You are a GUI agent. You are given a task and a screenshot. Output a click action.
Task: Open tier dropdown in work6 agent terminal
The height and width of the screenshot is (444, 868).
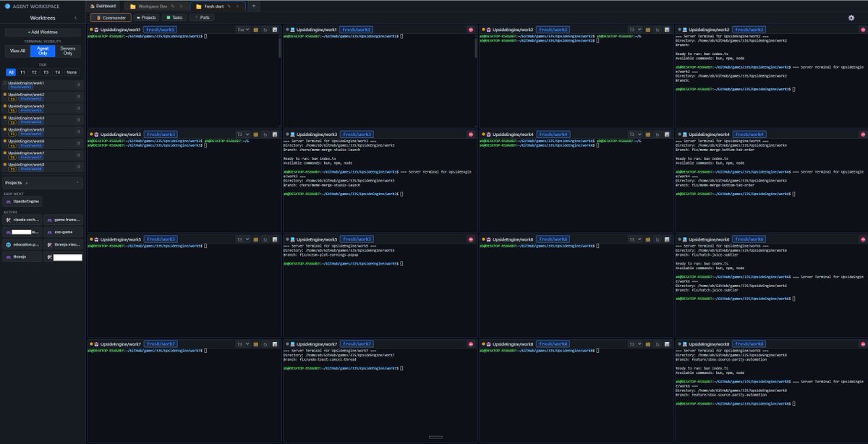tap(636, 239)
